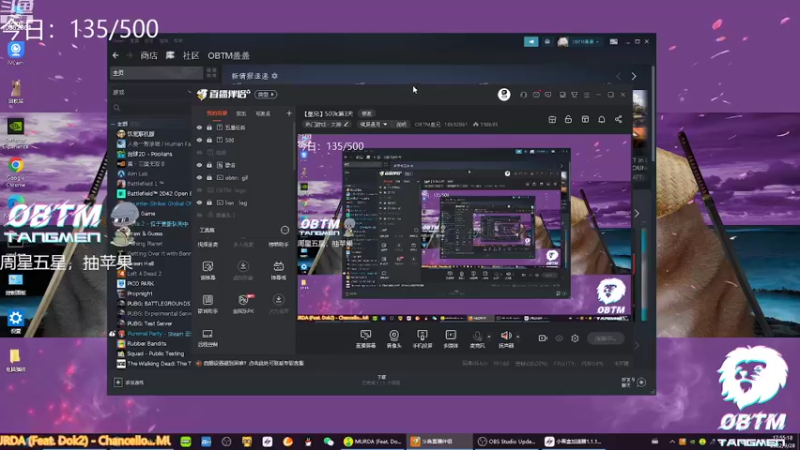The image size is (800, 450).
Task: Open Steam add a game button
Action: click(130, 382)
